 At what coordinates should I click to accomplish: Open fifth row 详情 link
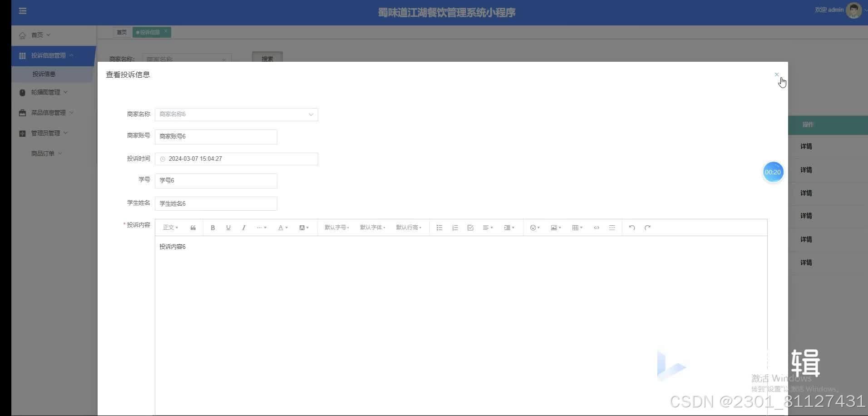click(x=806, y=239)
